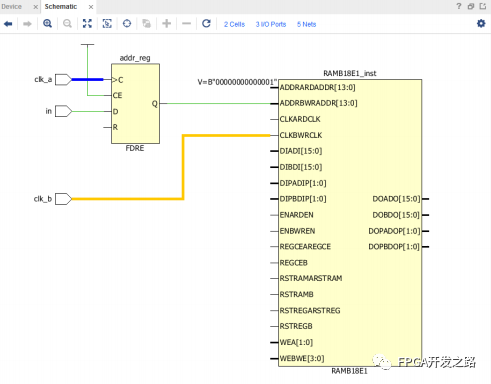Select the Schematic tab

61,7
